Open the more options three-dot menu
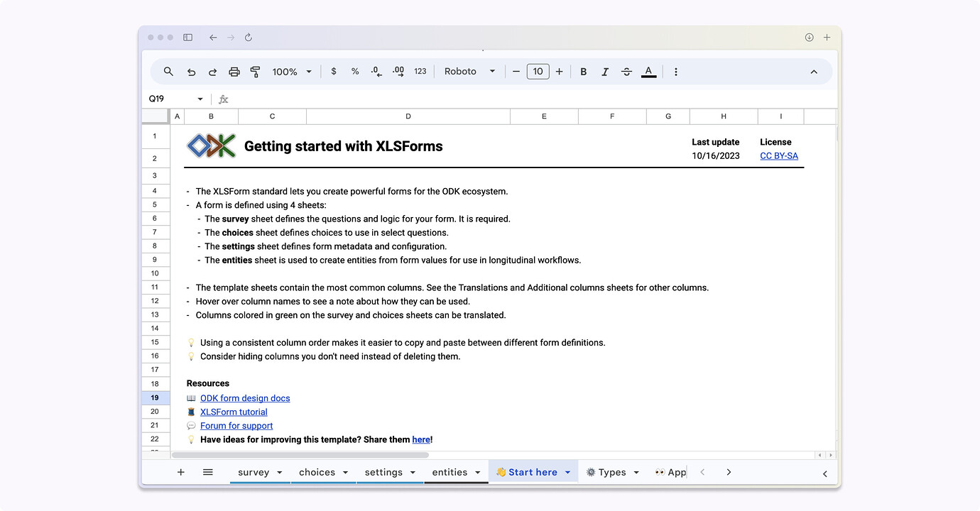This screenshot has height=511, width=980. (x=675, y=72)
